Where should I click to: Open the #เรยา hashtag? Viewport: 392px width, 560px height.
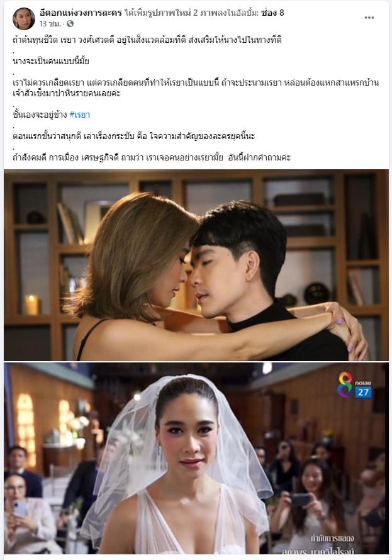80,115
